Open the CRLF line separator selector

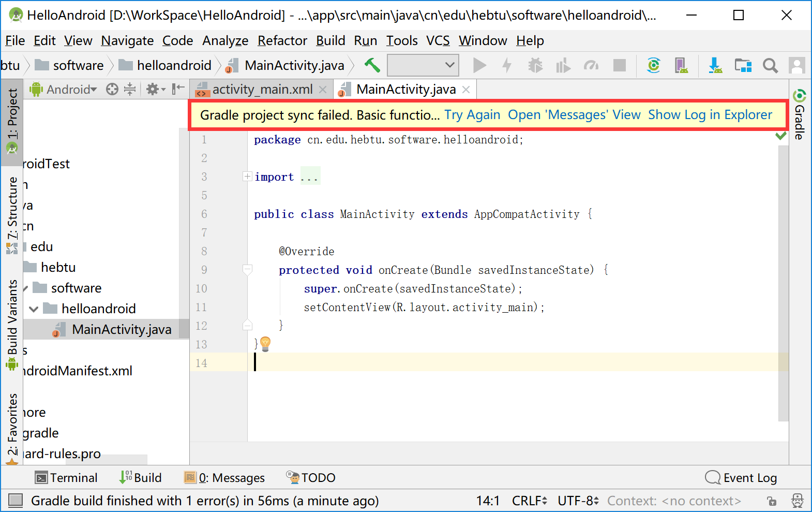click(530, 501)
